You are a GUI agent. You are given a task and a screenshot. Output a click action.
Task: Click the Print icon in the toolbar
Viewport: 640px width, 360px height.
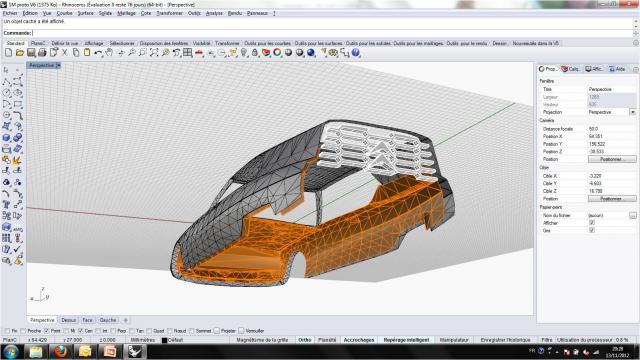(42, 53)
